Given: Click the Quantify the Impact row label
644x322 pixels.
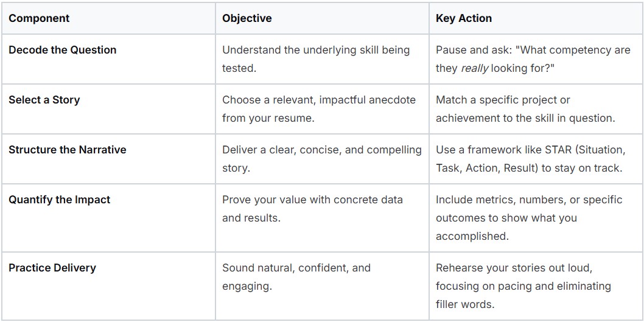Looking at the screenshot, I should click(x=59, y=200).
